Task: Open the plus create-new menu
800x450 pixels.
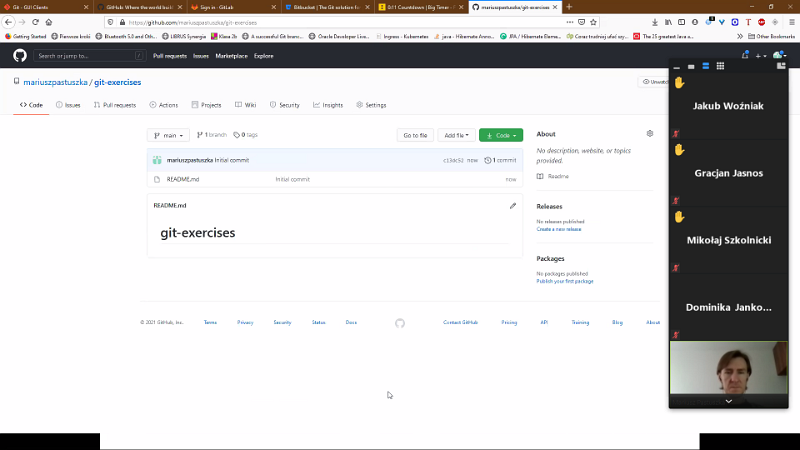Action: (761, 56)
